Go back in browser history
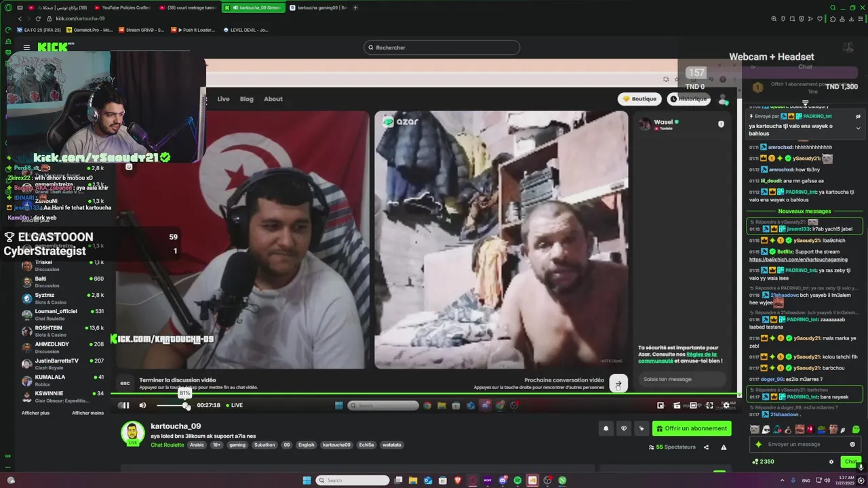The width and height of the screenshot is (868, 488). click(x=19, y=18)
